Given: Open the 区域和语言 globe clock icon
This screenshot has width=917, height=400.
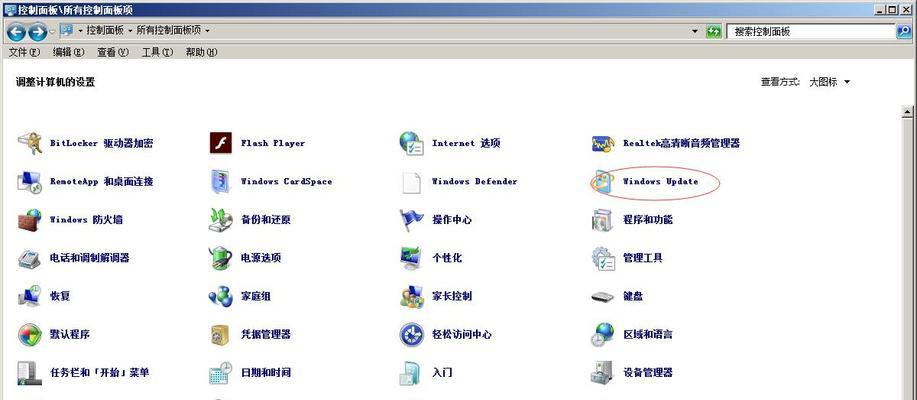Looking at the screenshot, I should pyautogui.click(x=603, y=335).
